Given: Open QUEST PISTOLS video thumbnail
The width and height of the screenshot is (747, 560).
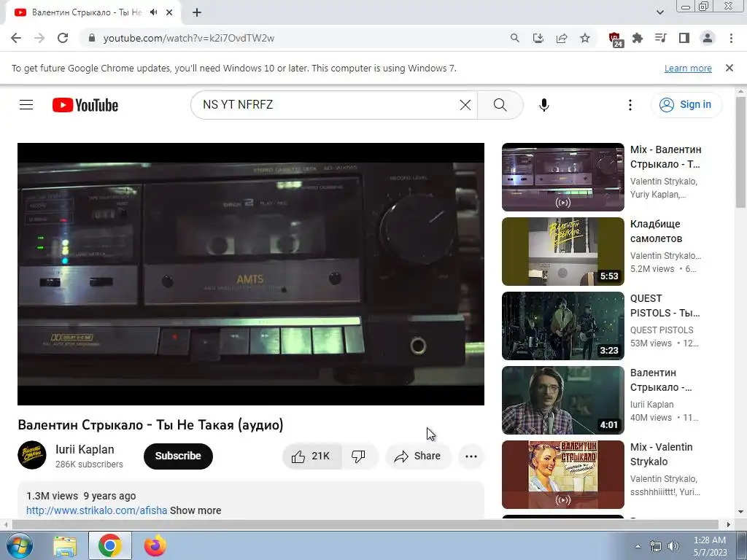Looking at the screenshot, I should pos(562,326).
